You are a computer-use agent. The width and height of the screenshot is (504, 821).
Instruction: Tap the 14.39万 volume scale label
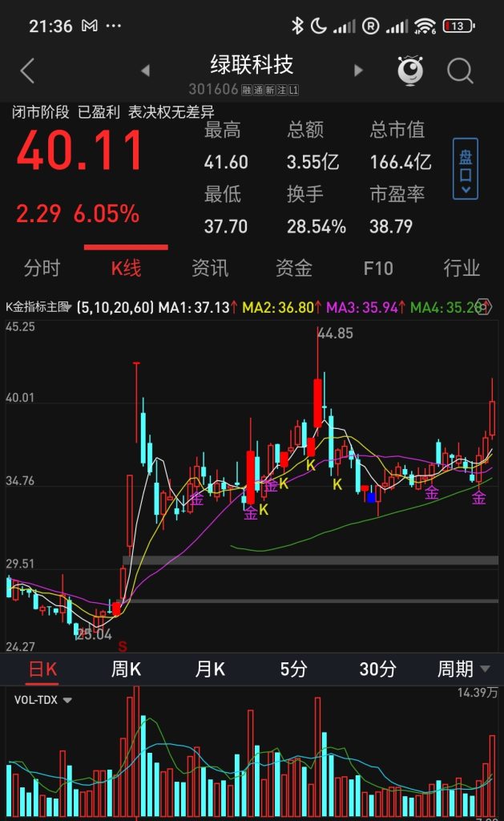[x=478, y=693]
